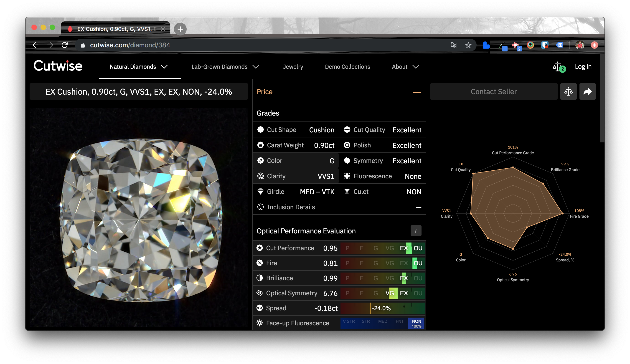This screenshot has width=630, height=364.
Task: Click the diamond title heading text
Action: coord(139,92)
